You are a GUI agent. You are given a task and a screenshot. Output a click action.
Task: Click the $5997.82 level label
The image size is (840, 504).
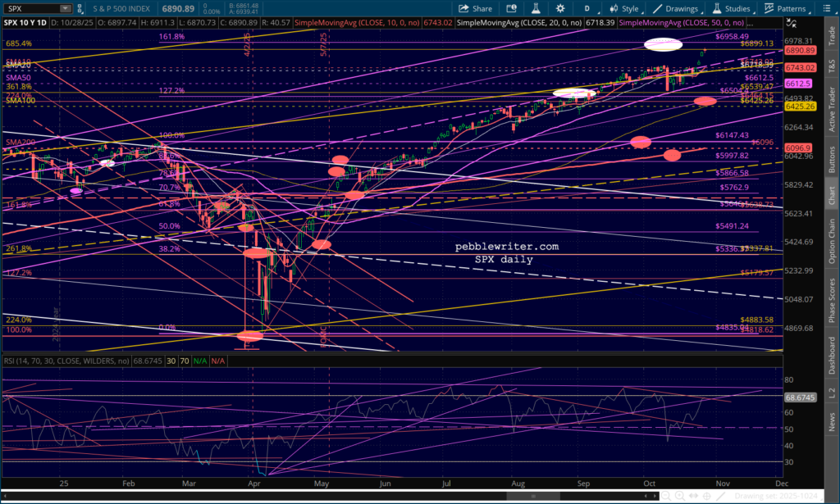coord(732,155)
